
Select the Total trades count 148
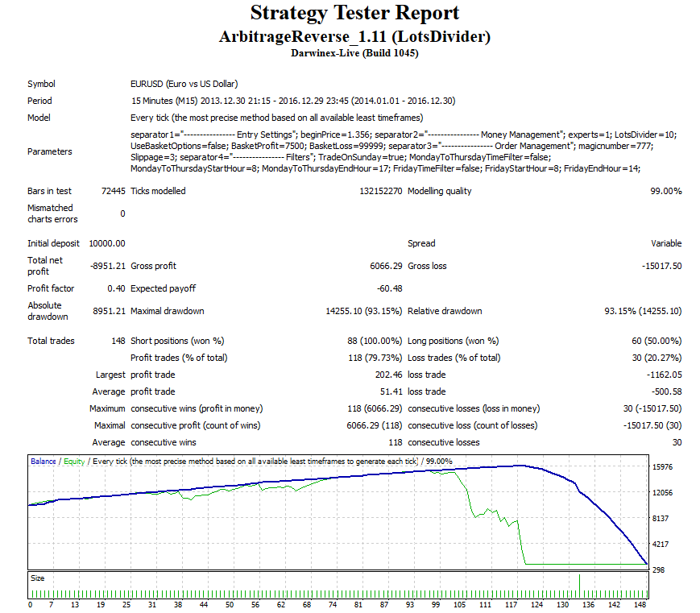tap(117, 341)
